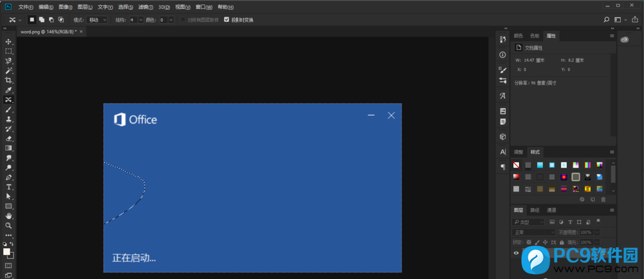Create new style in Styles panel
Viewport: 644px width, 279px height.
593,200
